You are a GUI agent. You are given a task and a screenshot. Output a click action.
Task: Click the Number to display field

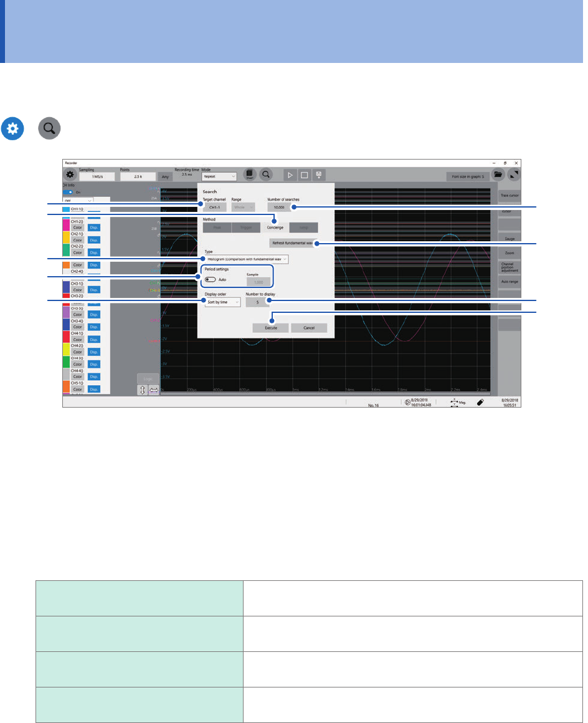click(x=258, y=302)
